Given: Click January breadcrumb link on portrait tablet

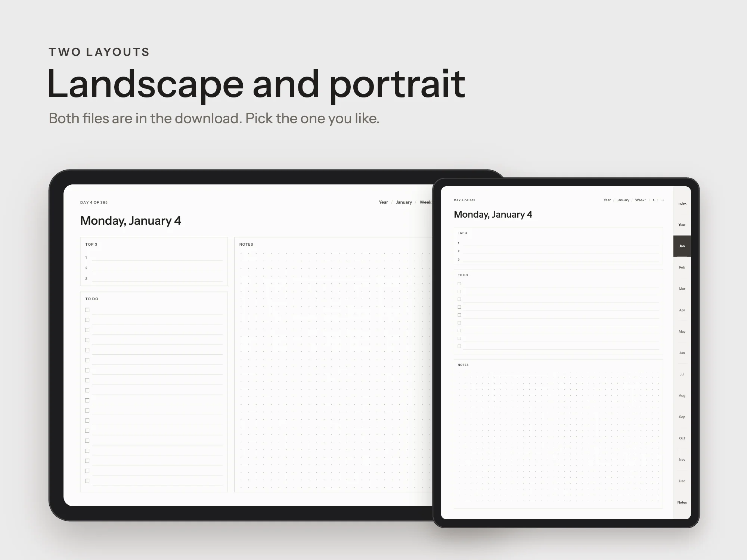Looking at the screenshot, I should tap(623, 200).
